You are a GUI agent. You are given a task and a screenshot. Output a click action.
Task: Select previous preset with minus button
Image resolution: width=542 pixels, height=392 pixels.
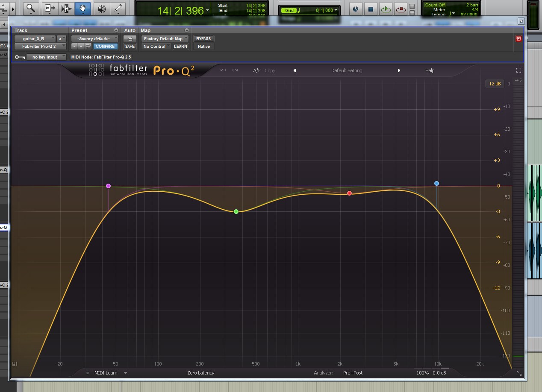(x=74, y=46)
